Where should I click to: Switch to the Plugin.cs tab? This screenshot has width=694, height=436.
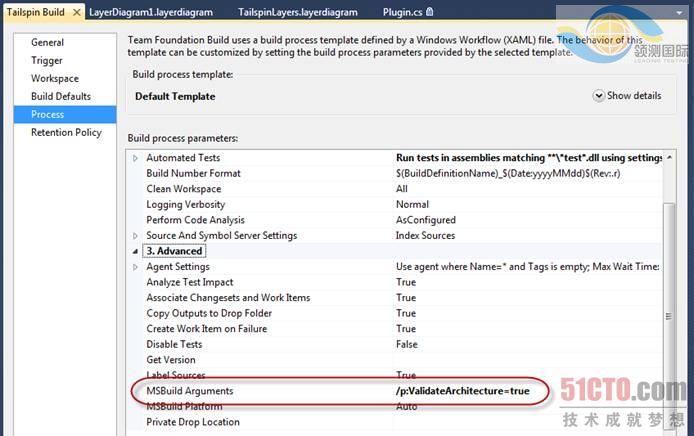pyautogui.click(x=402, y=12)
